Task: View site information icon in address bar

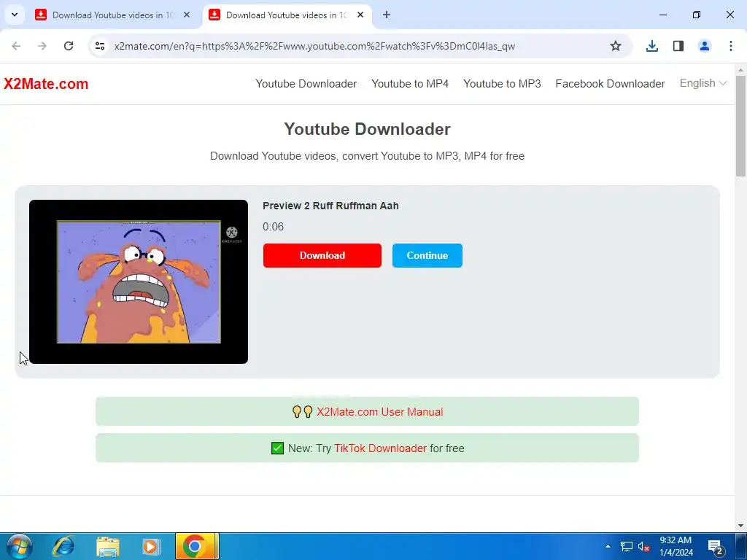Action: click(x=100, y=46)
